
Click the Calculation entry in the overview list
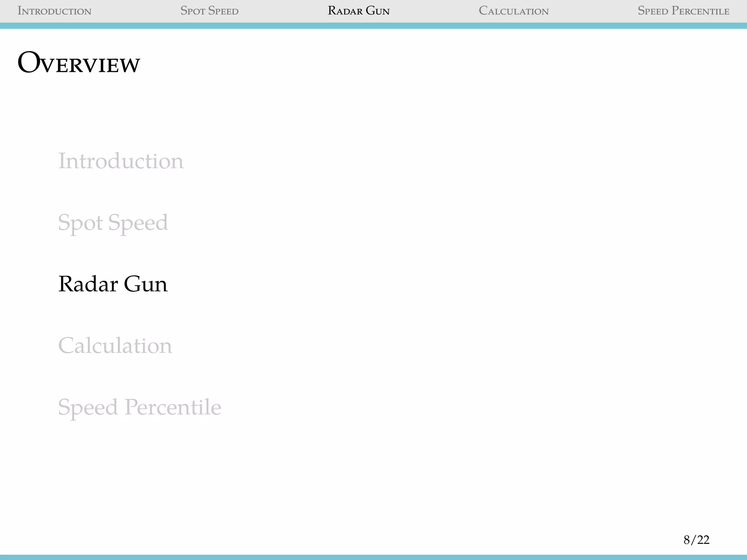[115, 345]
